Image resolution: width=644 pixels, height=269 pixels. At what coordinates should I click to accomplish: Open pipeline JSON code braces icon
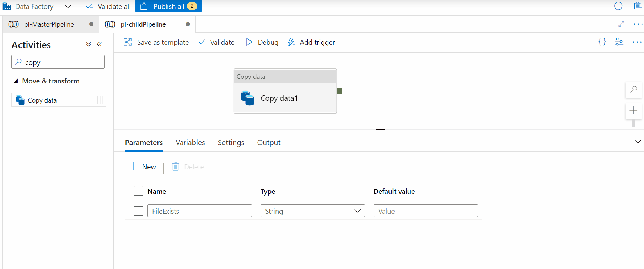pos(602,42)
